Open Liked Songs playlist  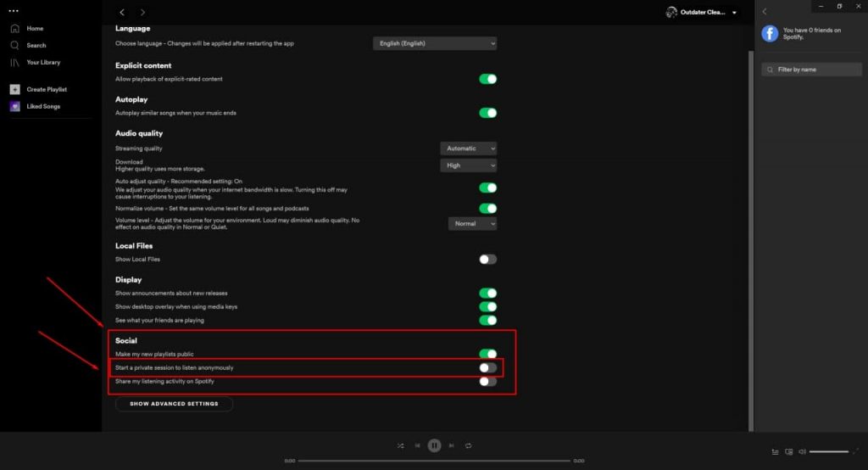click(x=43, y=106)
